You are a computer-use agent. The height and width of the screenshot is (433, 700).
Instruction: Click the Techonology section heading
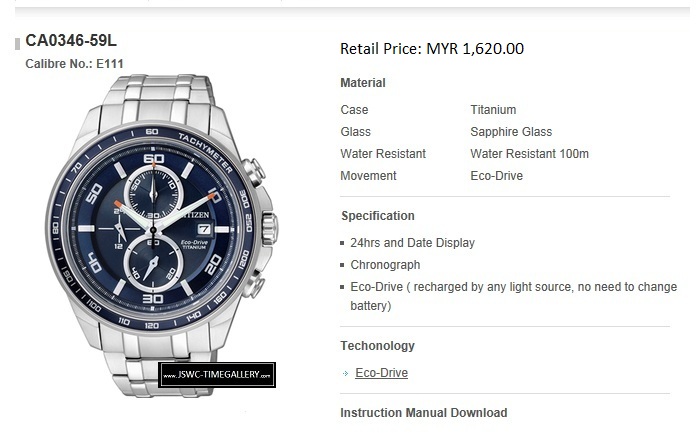pyautogui.click(x=377, y=346)
